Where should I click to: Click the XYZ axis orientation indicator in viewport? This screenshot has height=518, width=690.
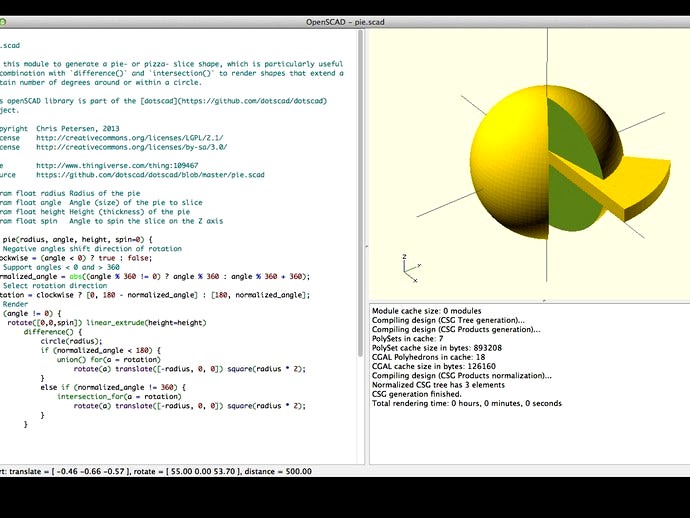point(411,268)
